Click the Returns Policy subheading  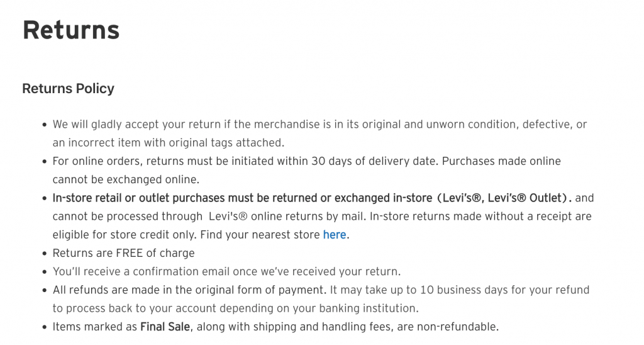[68, 88]
